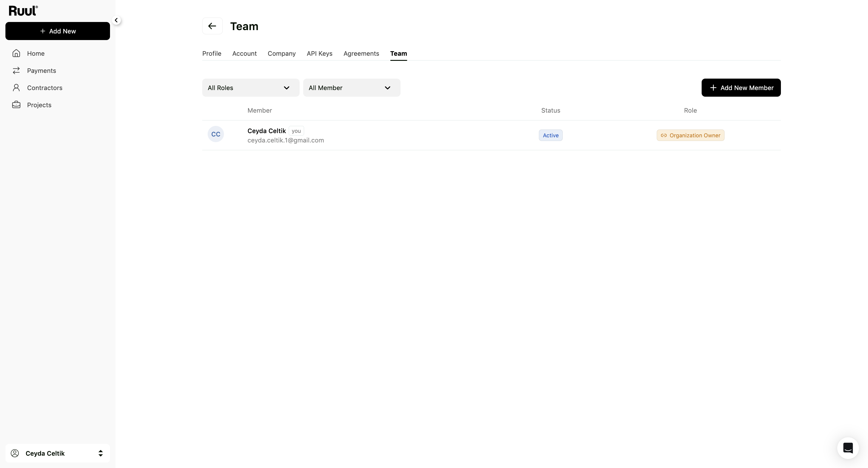Click the Organization Owner role badge

[690, 135]
